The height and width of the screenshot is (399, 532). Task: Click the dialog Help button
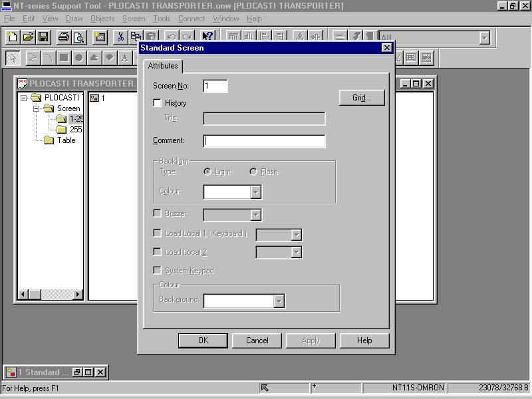pyautogui.click(x=364, y=340)
